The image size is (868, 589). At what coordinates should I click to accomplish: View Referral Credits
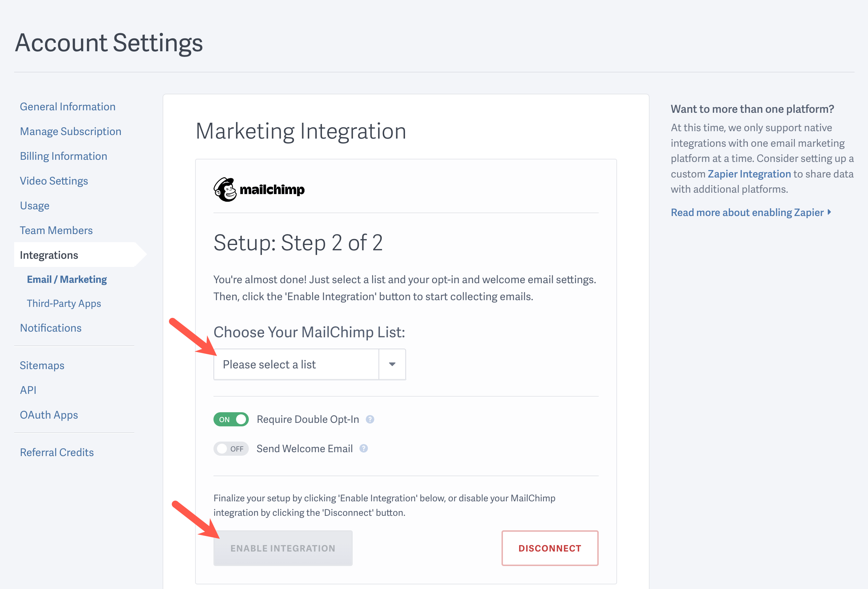(x=57, y=452)
